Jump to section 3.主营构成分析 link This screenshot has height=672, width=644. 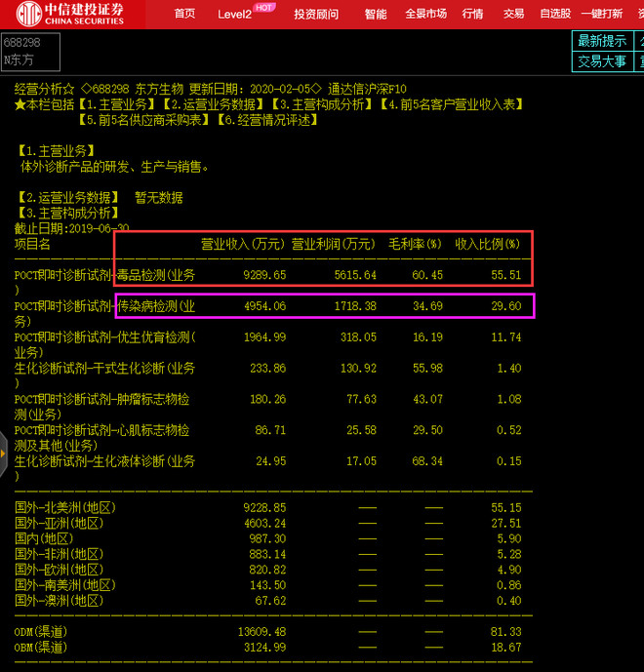(322, 104)
